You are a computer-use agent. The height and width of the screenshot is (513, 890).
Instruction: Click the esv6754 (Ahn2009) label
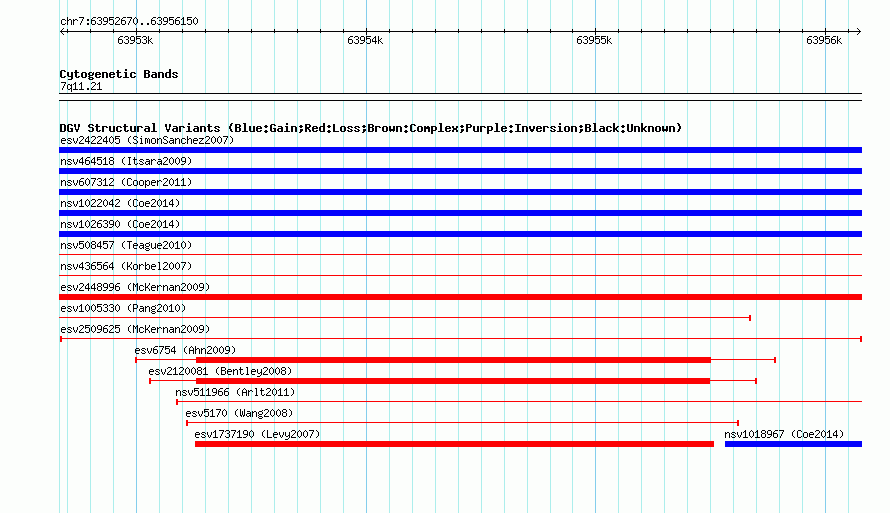[185, 350]
